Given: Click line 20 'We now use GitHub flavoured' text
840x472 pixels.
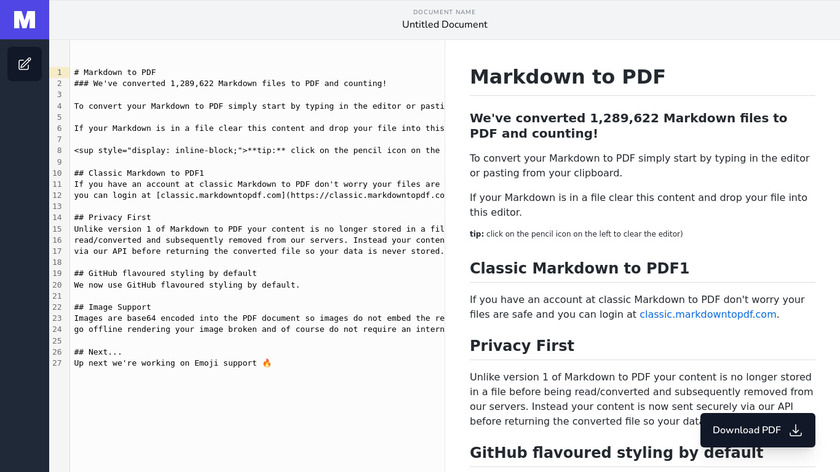Looking at the screenshot, I should pos(186,285).
